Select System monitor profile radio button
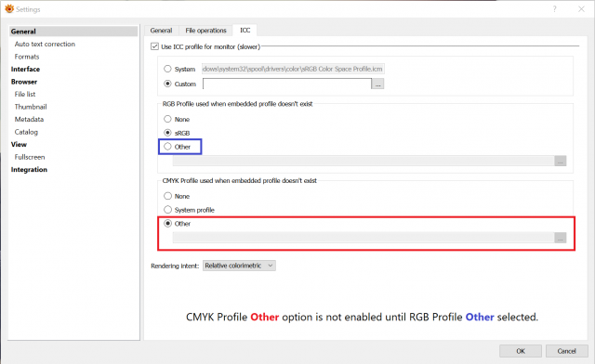 [x=167, y=69]
